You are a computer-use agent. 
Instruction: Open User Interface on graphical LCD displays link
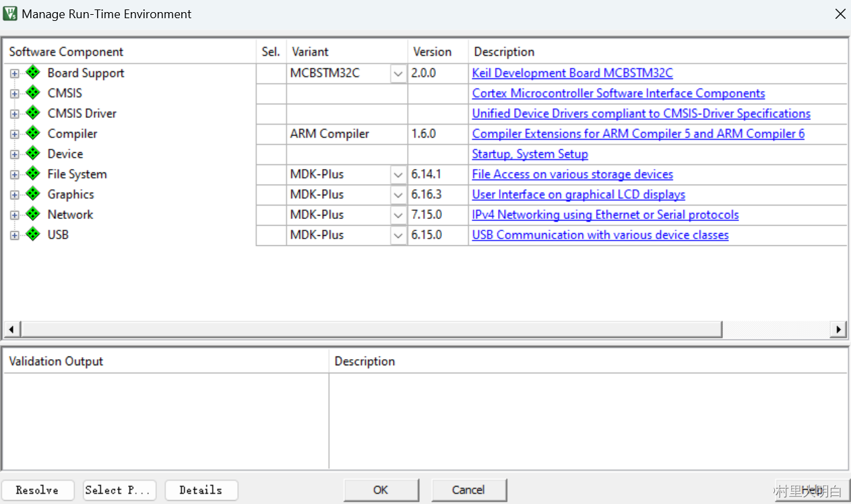point(578,195)
